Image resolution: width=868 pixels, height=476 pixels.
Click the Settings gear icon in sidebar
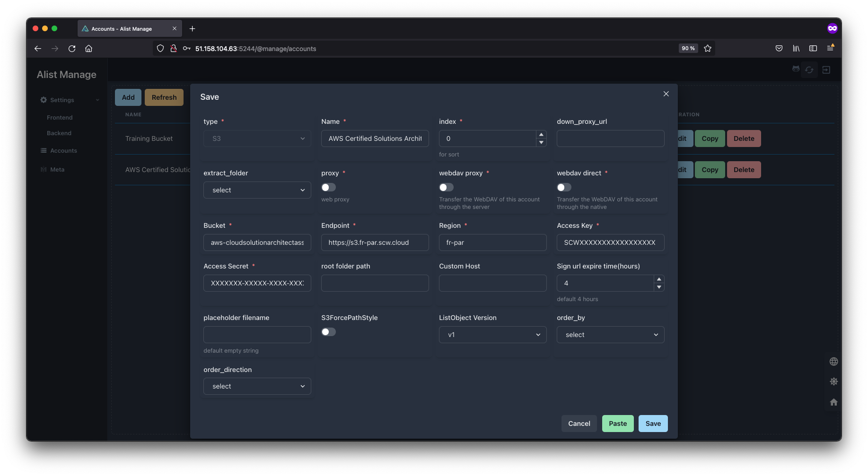tap(44, 100)
